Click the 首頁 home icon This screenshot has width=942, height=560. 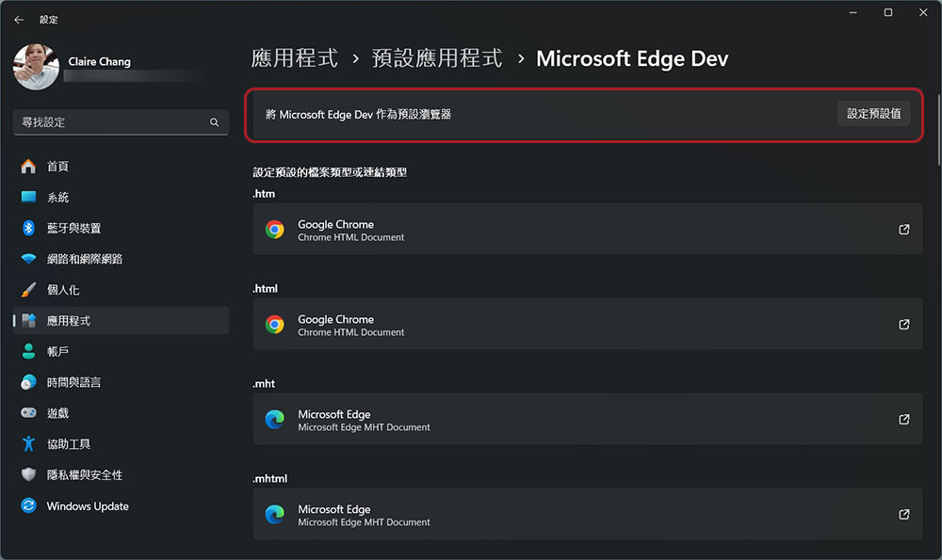[28, 167]
